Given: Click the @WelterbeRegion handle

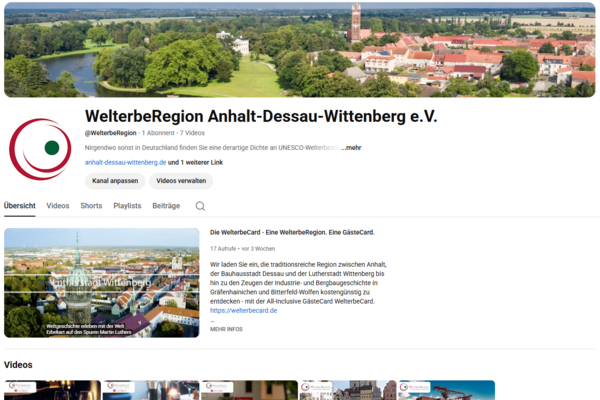Looking at the screenshot, I should [x=111, y=133].
